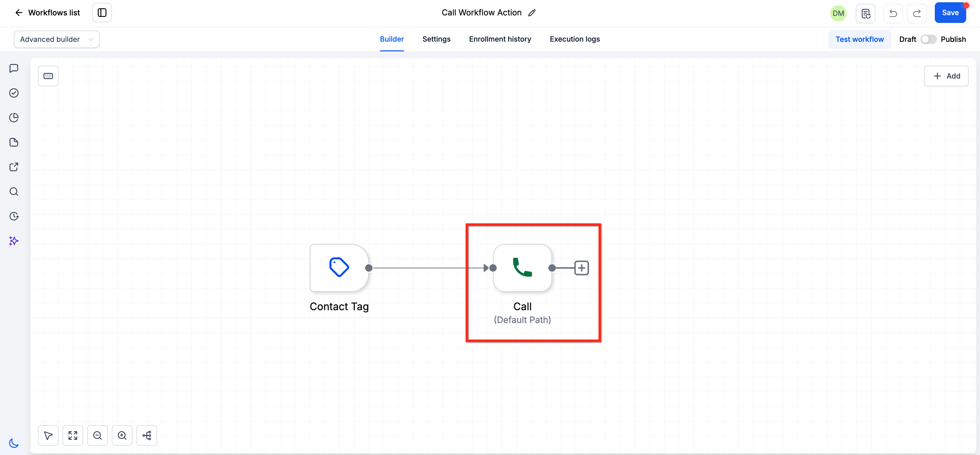This screenshot has width=980, height=455.
Task: Toggle the sidebar panel icon
Action: point(102,13)
